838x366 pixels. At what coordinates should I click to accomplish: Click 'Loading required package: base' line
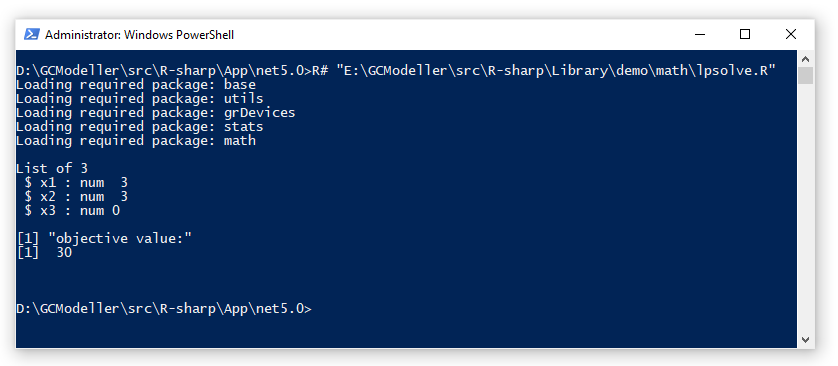pyautogui.click(x=136, y=84)
